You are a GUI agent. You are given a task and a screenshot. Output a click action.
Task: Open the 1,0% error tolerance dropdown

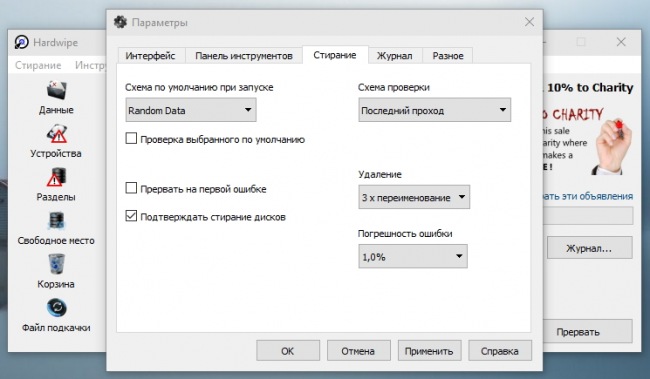coord(413,257)
